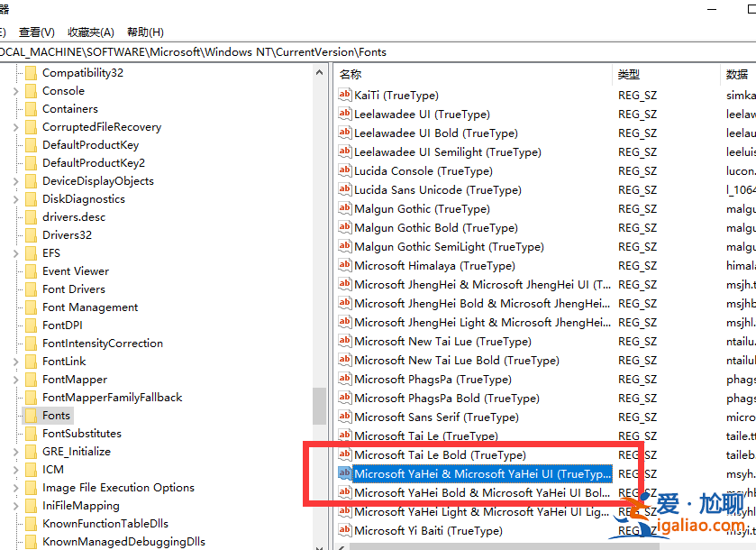Collapse the ICM node chevron
The height and width of the screenshot is (550, 756).
[16, 469]
